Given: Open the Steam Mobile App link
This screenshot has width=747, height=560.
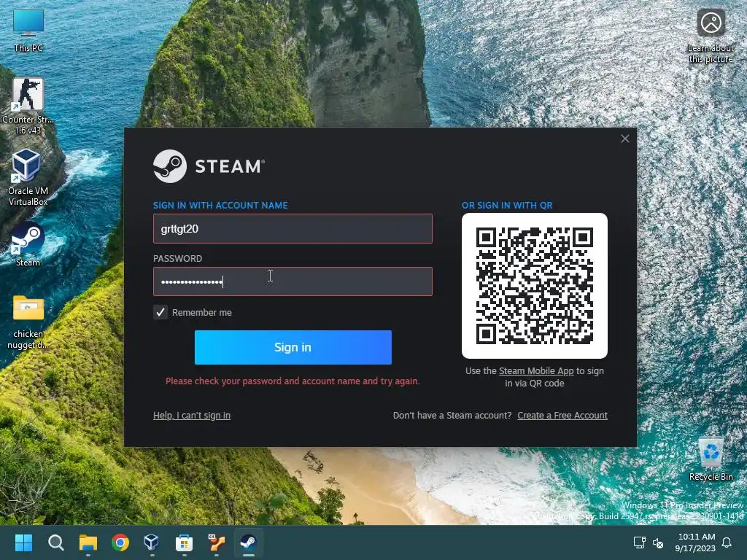Looking at the screenshot, I should coord(536,371).
